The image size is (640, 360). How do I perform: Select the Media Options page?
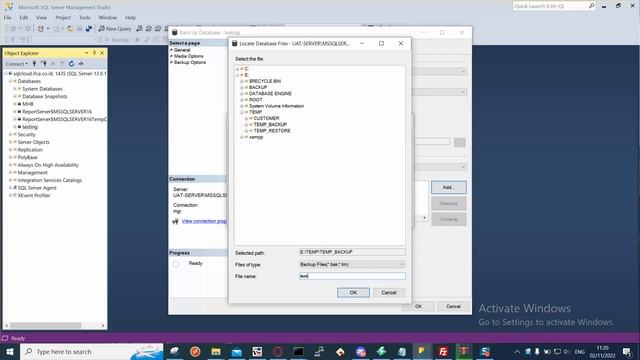click(189, 56)
